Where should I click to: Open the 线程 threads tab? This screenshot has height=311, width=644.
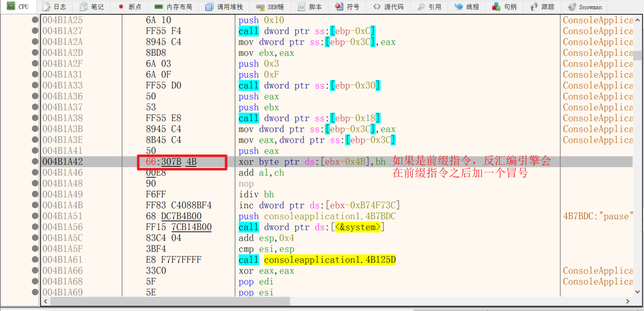pos(467,7)
